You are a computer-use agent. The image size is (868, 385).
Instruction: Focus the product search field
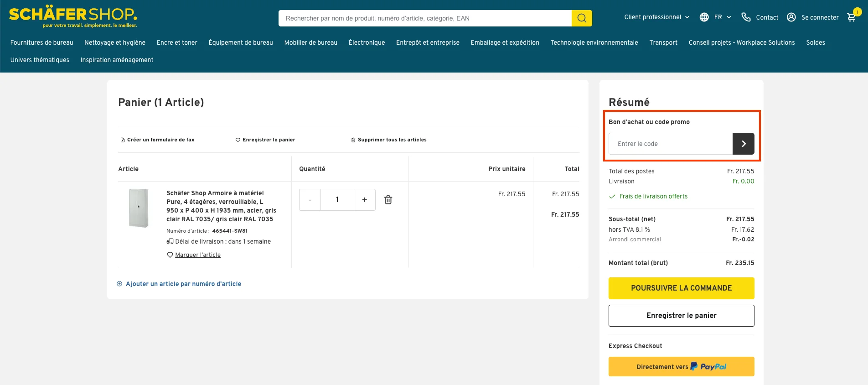(x=425, y=18)
